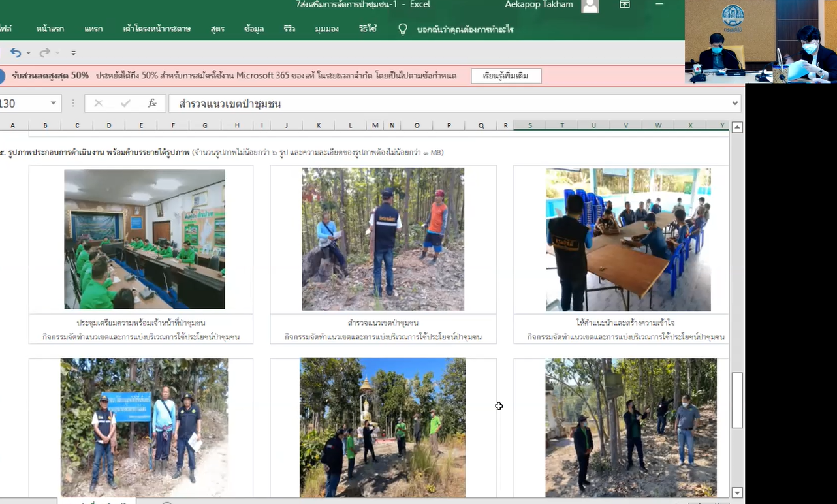Click the caption cell สำรวจแนวเขตป่าชุมชน
Screen dimensions: 837x504
point(383,323)
